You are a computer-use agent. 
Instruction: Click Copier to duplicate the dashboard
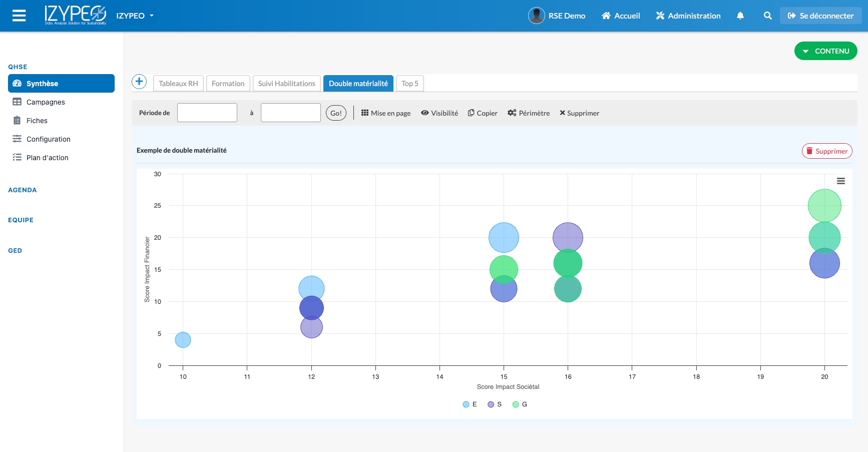click(483, 113)
